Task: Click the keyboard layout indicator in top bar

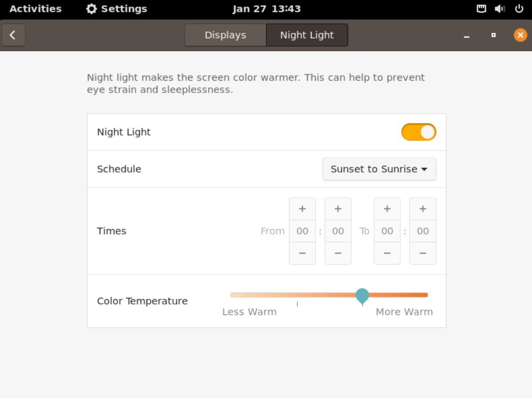Action: click(481, 8)
